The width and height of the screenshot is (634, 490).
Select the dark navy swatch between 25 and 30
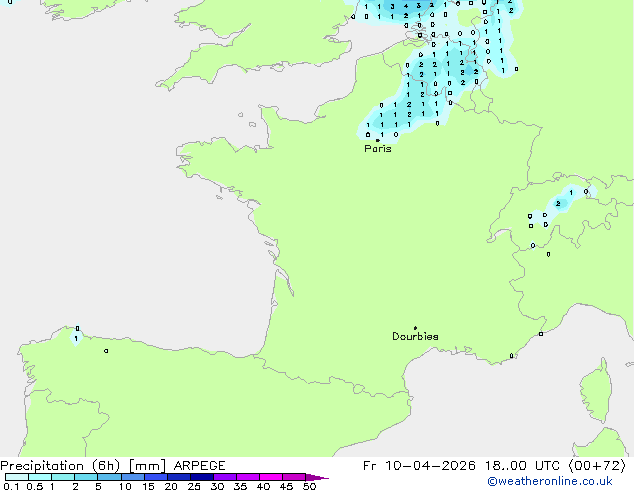[202, 477]
